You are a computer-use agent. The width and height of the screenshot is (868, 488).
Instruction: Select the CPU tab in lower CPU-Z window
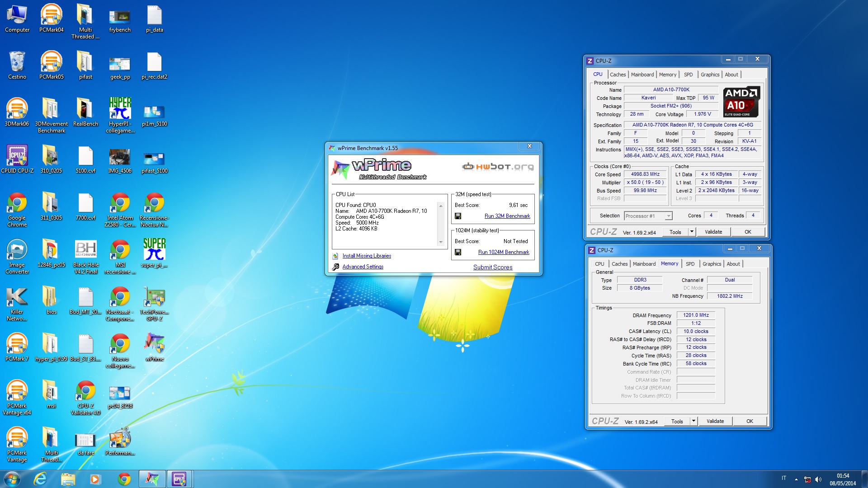click(599, 264)
